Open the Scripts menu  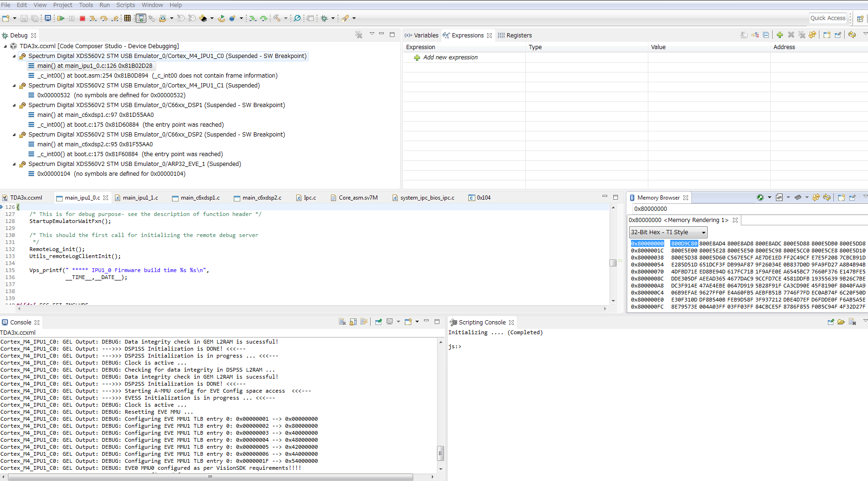[x=125, y=5]
